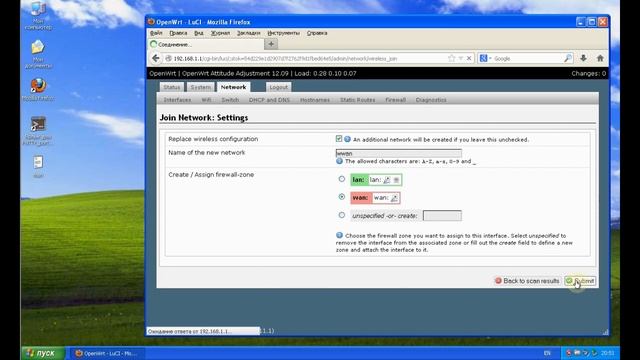Image resolution: width=640 pixels, height=360 pixels.
Task: Click the info icon beside Replace wireless configuration
Action: (x=347, y=139)
